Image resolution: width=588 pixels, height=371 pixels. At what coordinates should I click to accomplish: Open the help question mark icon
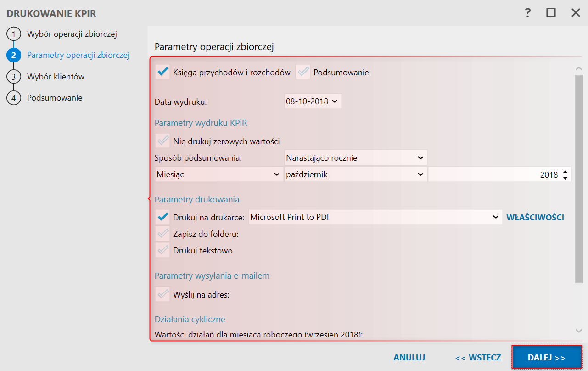click(x=528, y=13)
